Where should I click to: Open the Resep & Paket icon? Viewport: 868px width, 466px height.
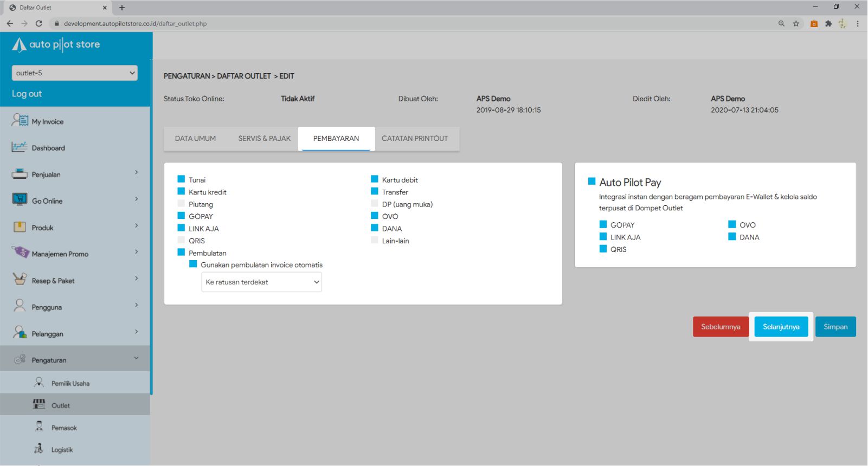click(x=20, y=280)
